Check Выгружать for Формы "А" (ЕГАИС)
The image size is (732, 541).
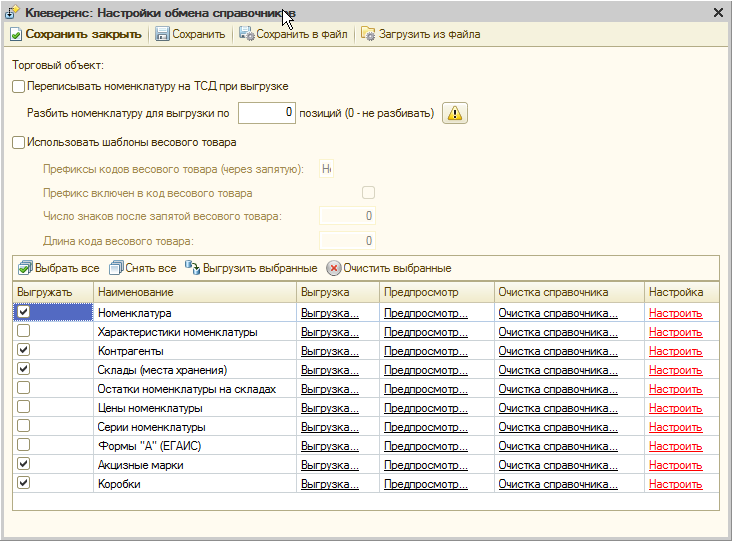[x=23, y=445]
